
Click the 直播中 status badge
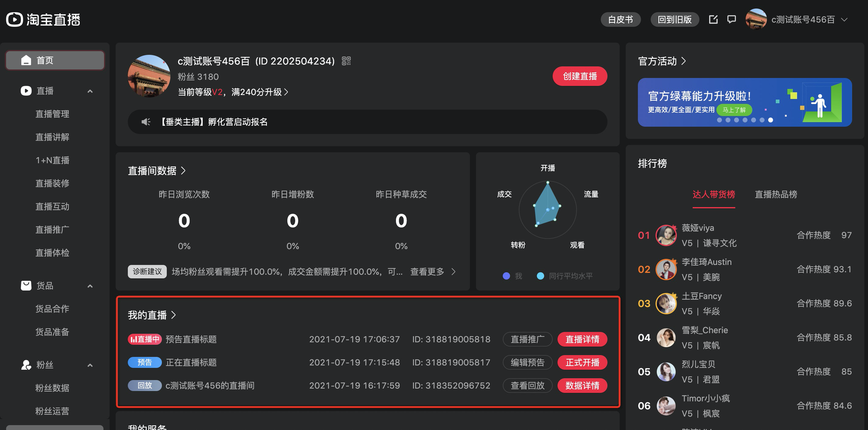(x=145, y=339)
